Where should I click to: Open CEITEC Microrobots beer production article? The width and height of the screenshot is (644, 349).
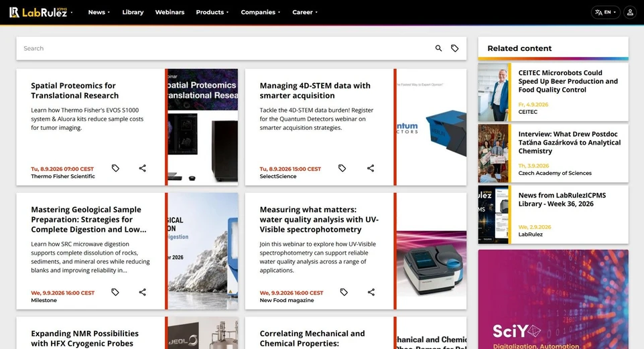tap(568, 81)
